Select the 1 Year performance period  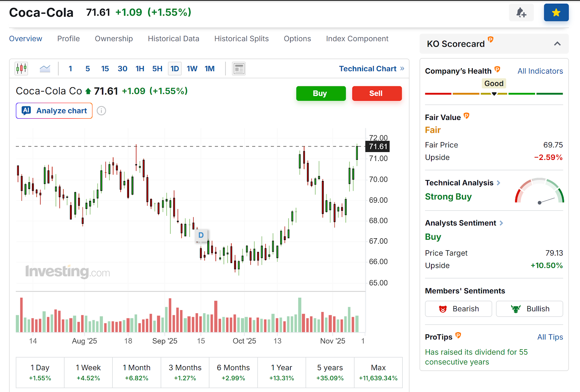282,372
